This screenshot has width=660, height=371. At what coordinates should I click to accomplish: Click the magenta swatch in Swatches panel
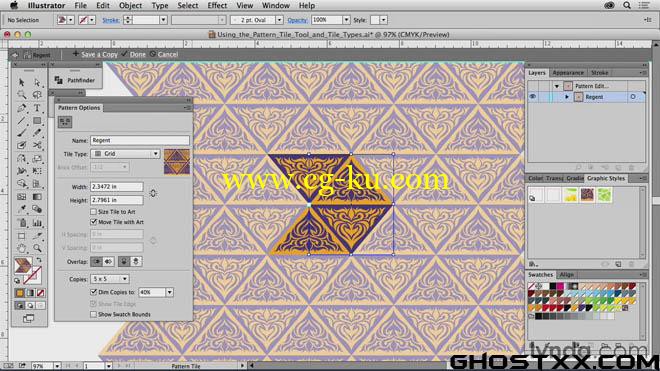pos(560,286)
